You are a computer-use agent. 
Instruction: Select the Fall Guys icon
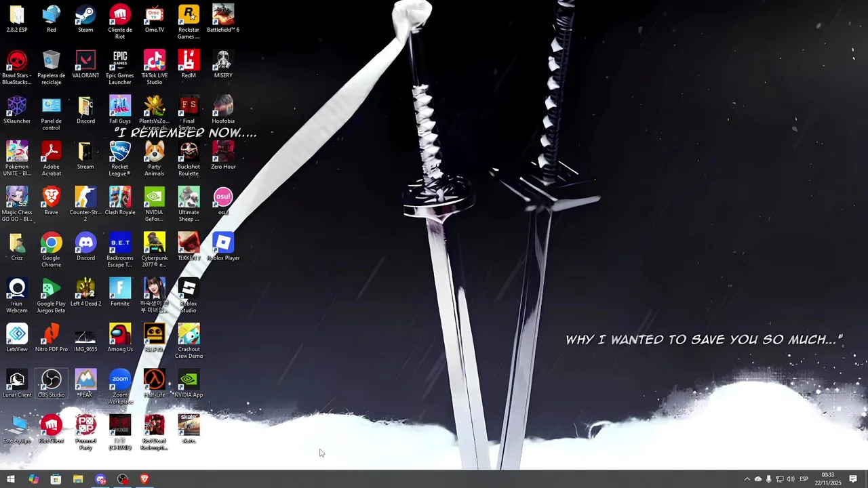[x=120, y=110]
